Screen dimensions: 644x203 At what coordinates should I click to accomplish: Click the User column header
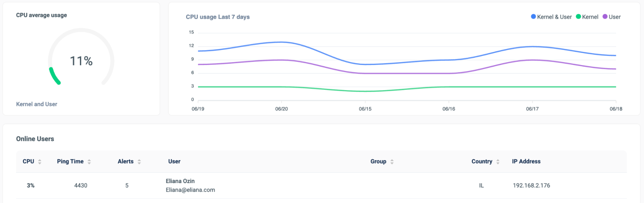tap(174, 161)
